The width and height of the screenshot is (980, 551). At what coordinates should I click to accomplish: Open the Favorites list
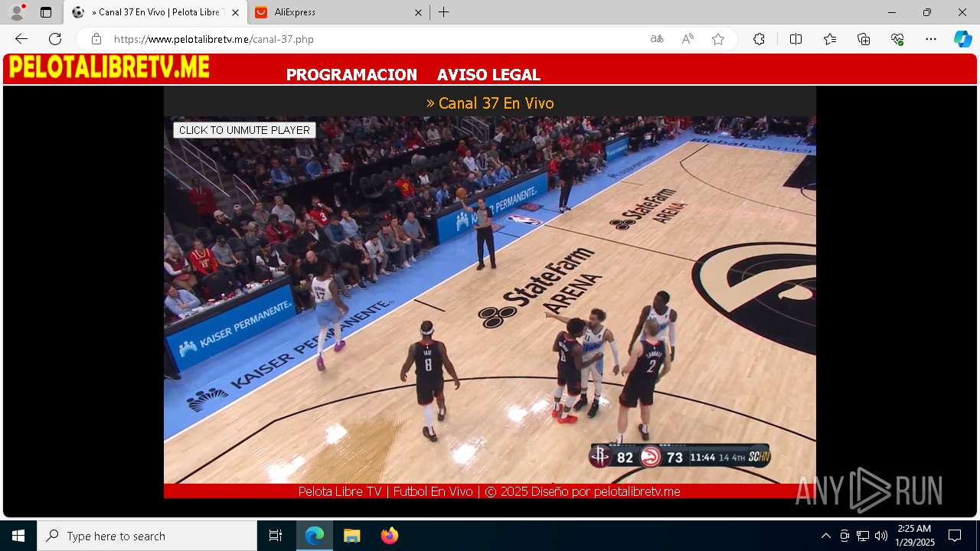click(830, 39)
